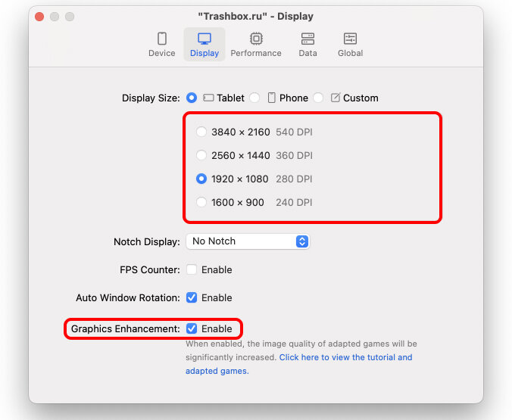
Task: Select the Display monitor icon
Action: pyautogui.click(x=204, y=39)
